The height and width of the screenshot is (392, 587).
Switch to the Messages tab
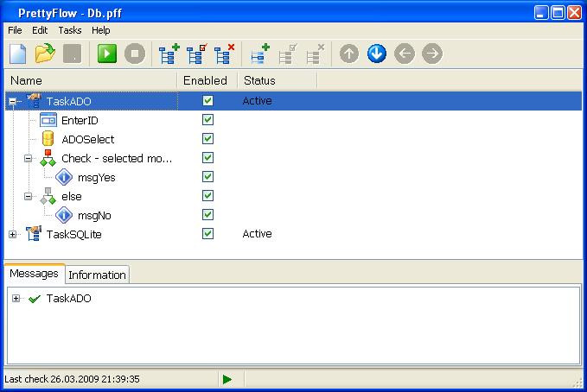pyautogui.click(x=34, y=274)
